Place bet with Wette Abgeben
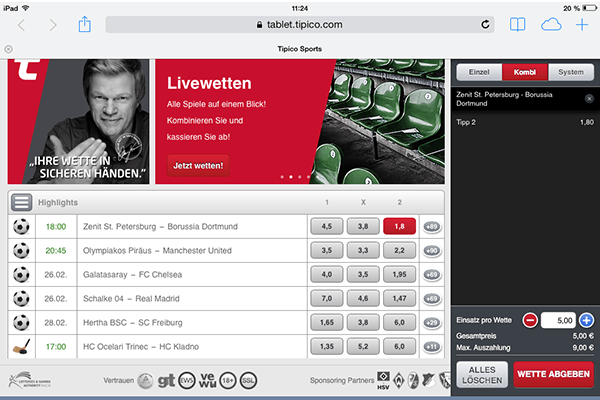Image resolution: width=600 pixels, height=400 pixels. point(554,374)
